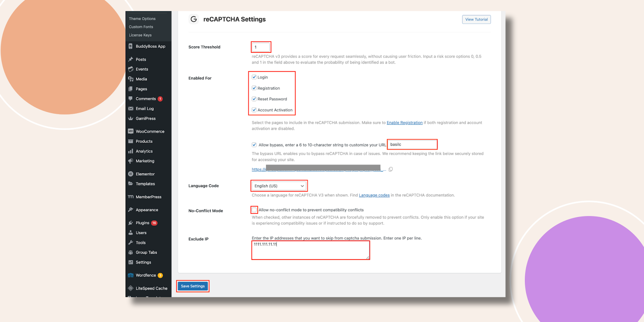Uncheck the Login checkbox
This screenshot has height=322, width=644.
(x=254, y=77)
